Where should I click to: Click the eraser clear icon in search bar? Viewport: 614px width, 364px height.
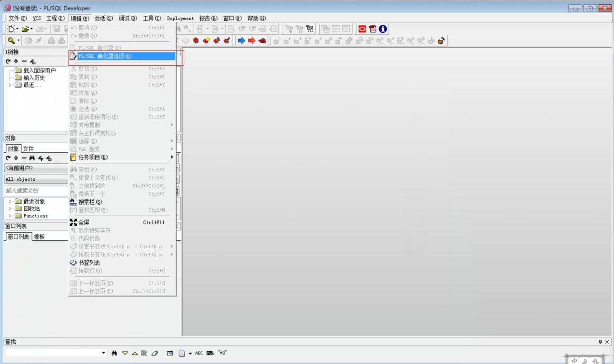click(x=154, y=353)
